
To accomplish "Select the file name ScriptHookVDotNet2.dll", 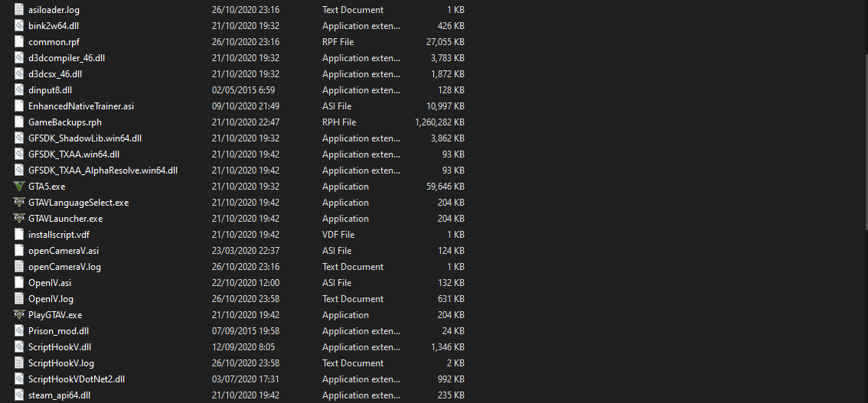I will point(77,379).
